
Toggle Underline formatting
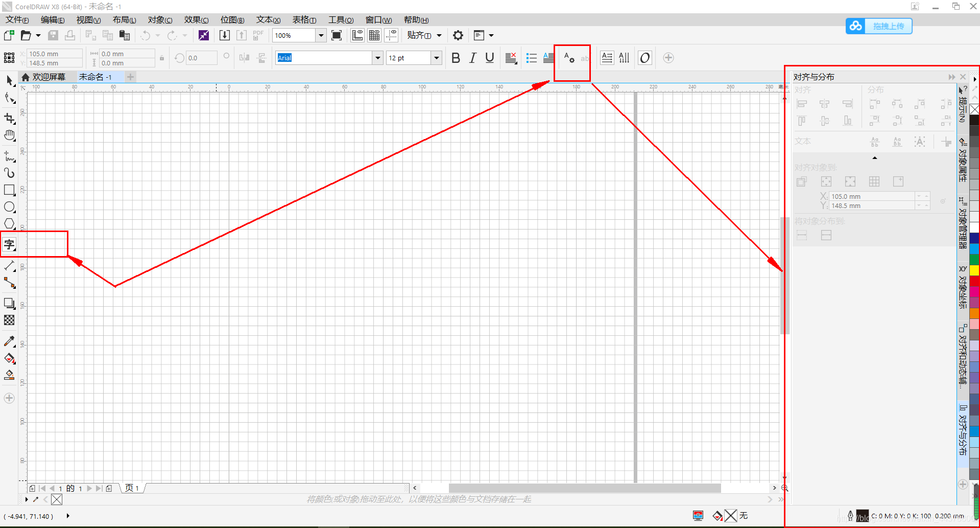[490, 58]
